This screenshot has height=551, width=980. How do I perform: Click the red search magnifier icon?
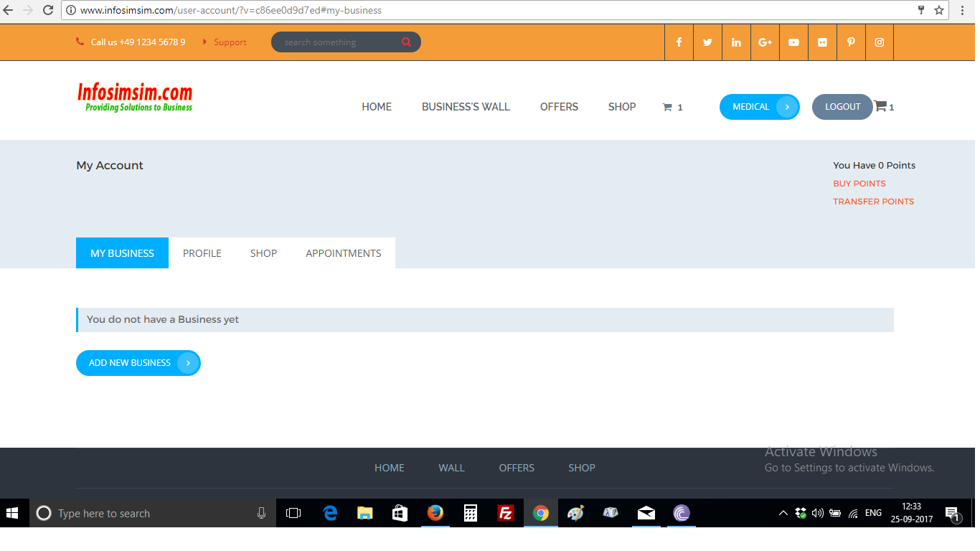tap(406, 42)
